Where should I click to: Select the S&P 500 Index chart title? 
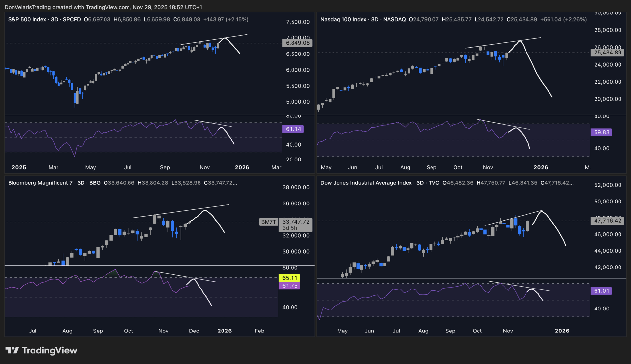click(27, 20)
